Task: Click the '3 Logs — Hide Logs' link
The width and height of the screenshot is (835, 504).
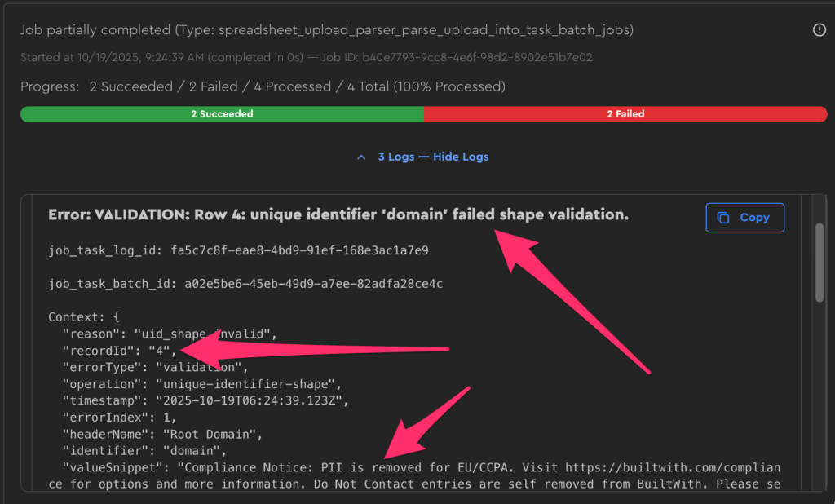Action: pos(433,157)
